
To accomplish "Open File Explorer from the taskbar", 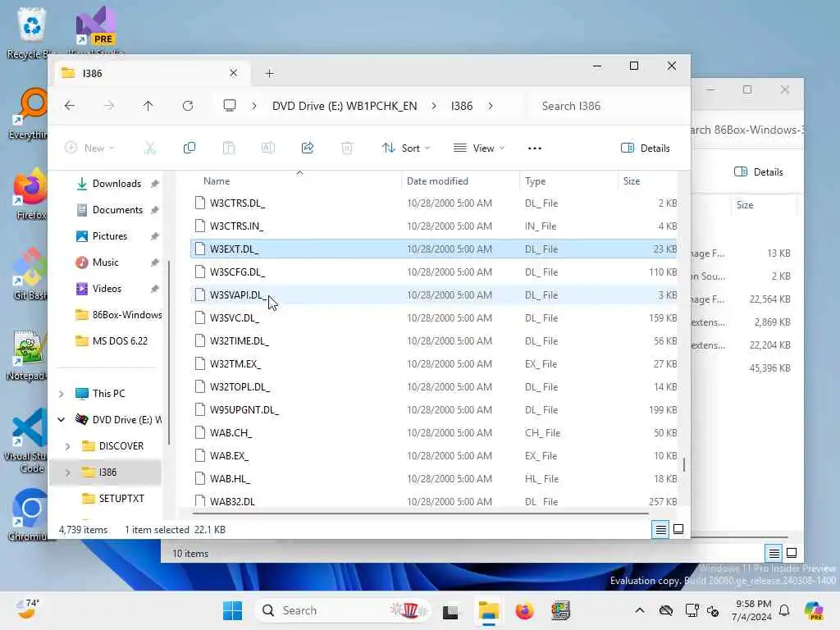I will [489, 610].
